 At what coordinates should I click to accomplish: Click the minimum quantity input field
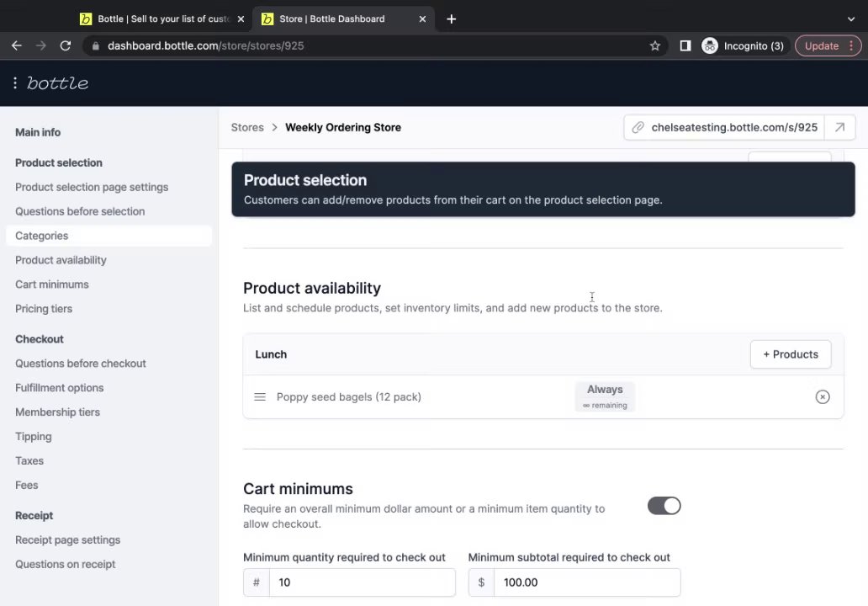(362, 582)
